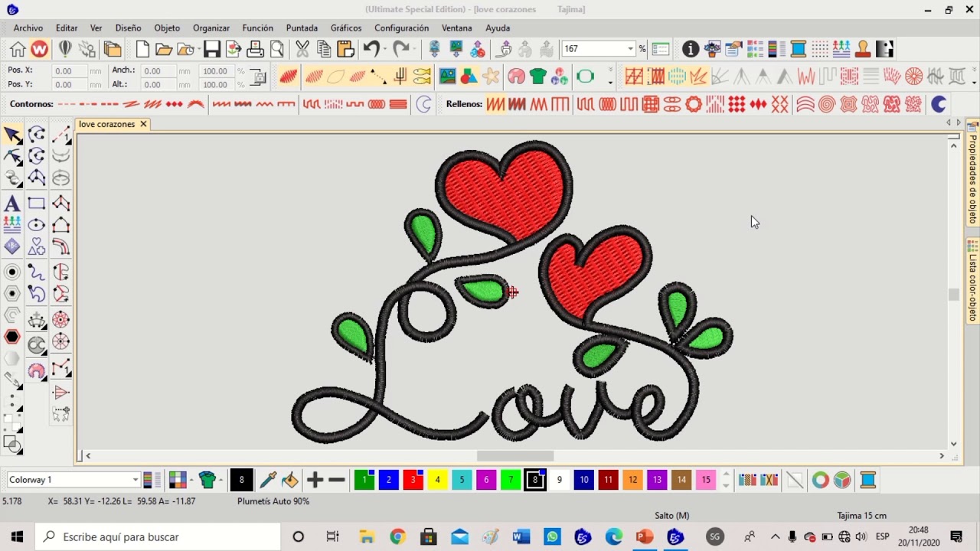The height and width of the screenshot is (551, 980).
Task: Close the love corazones document tab
Action: [x=143, y=124]
